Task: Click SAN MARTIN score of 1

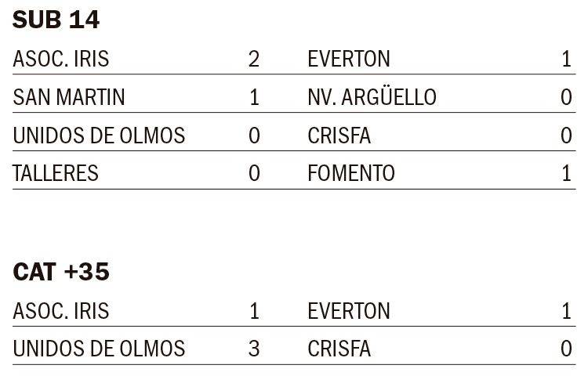Action: coord(254,98)
